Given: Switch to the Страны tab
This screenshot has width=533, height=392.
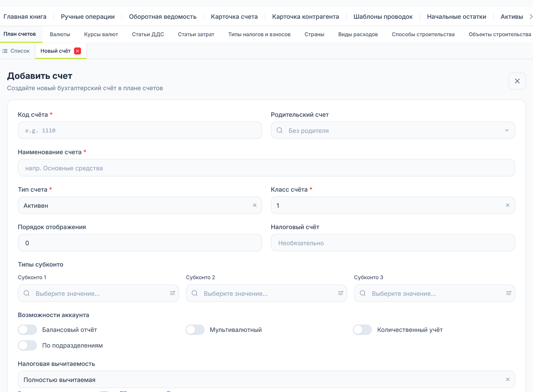Looking at the screenshot, I should click(314, 34).
